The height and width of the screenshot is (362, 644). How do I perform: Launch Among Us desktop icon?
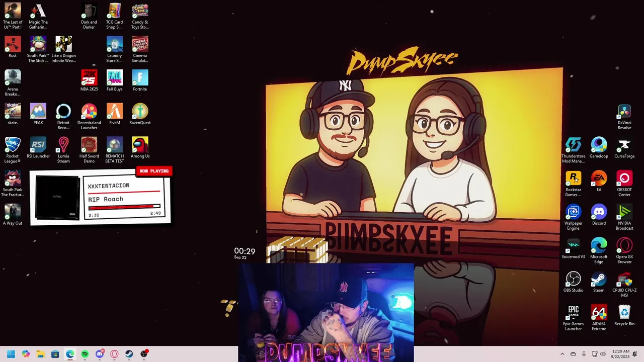pos(140,148)
